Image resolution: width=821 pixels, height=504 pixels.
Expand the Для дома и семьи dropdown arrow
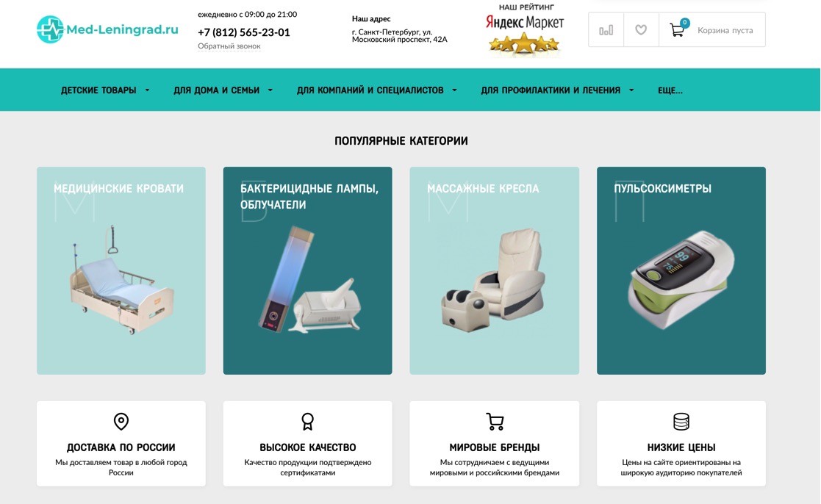pyautogui.click(x=270, y=90)
